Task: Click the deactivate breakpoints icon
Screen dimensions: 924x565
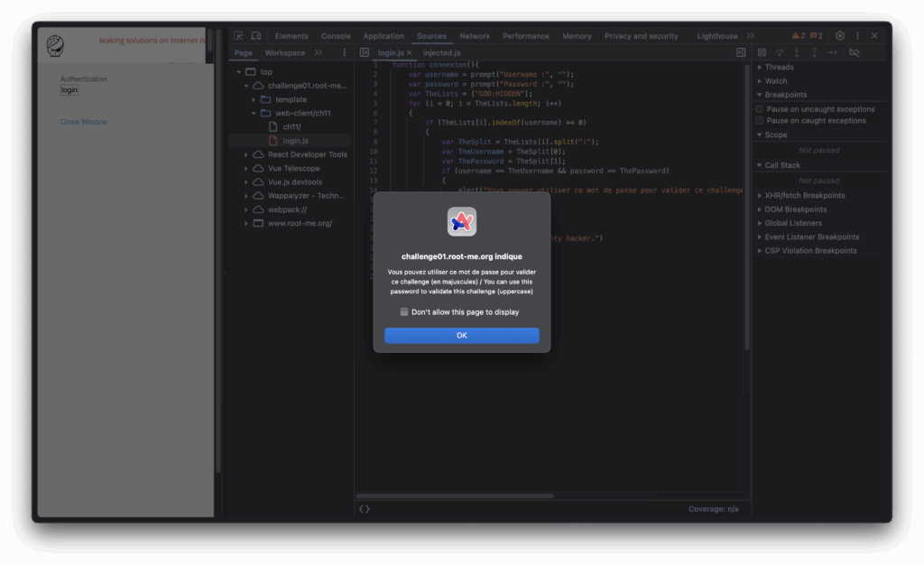Action: click(855, 52)
